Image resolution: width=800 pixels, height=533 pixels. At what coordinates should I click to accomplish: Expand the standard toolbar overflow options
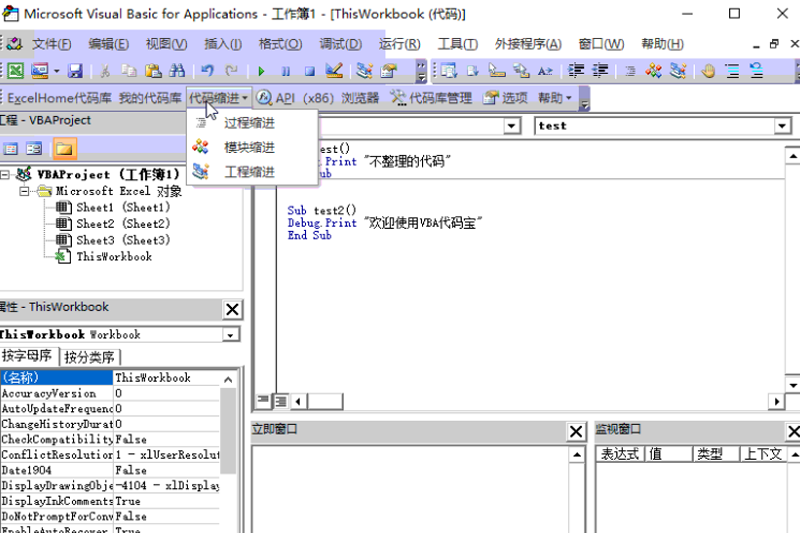[x=421, y=71]
